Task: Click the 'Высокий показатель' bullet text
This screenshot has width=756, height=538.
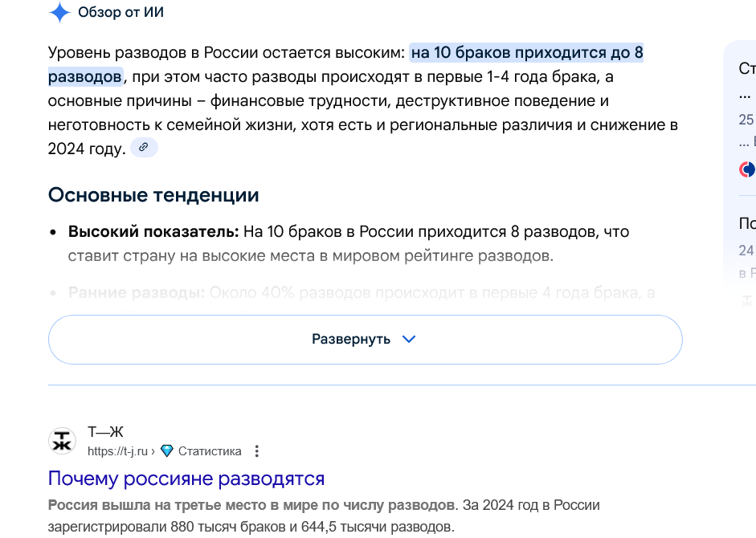Action: (153, 232)
